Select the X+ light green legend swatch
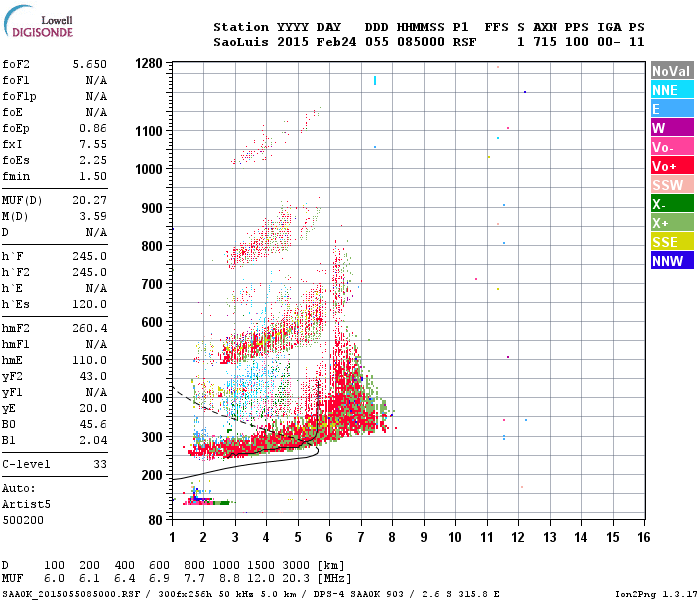This screenshot has height=600, width=700. (672, 223)
